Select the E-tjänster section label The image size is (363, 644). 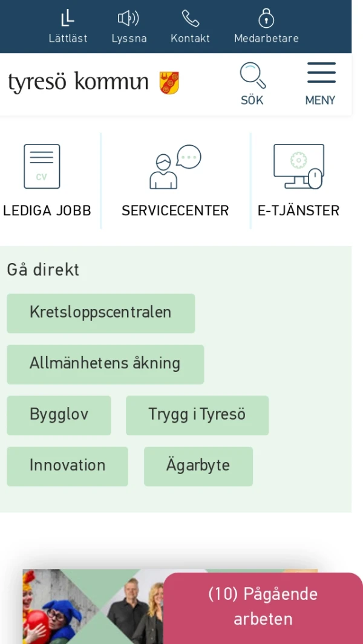point(298,210)
